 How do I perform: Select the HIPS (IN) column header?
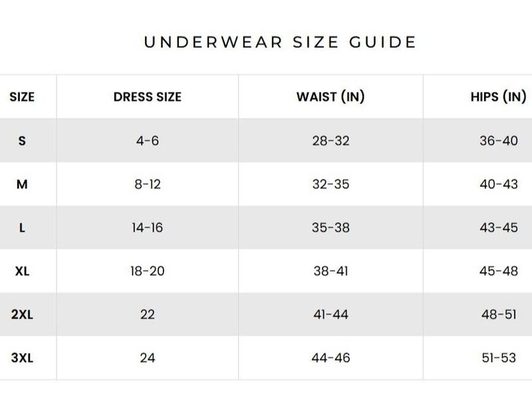[498, 97]
